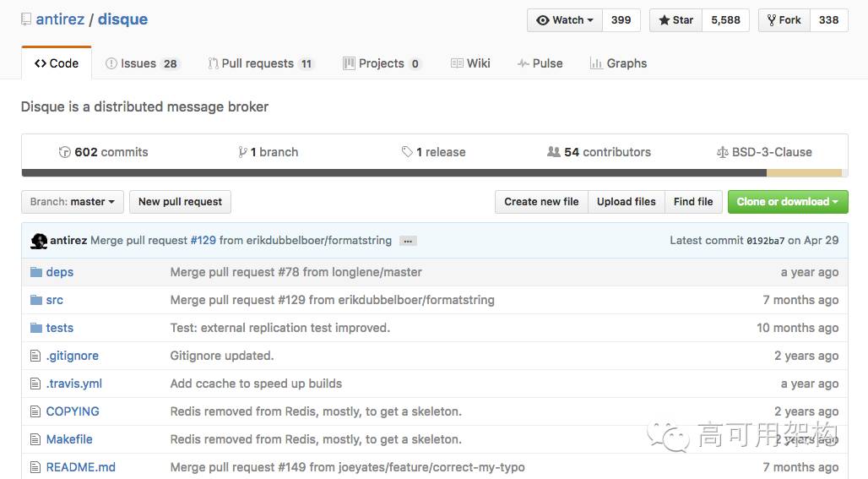The image size is (868, 479).
Task: Click Find file button
Action: (693, 202)
